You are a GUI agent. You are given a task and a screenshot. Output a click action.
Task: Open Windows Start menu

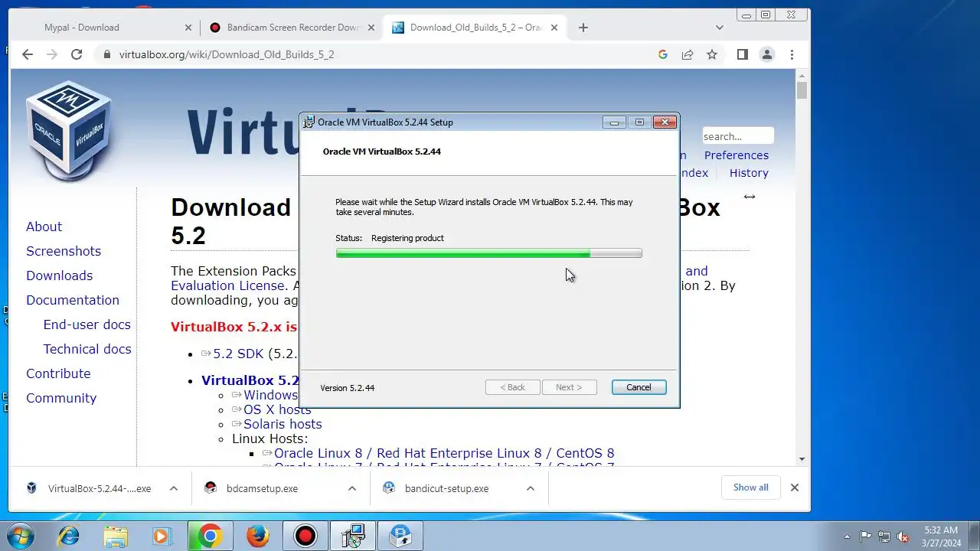(x=19, y=536)
